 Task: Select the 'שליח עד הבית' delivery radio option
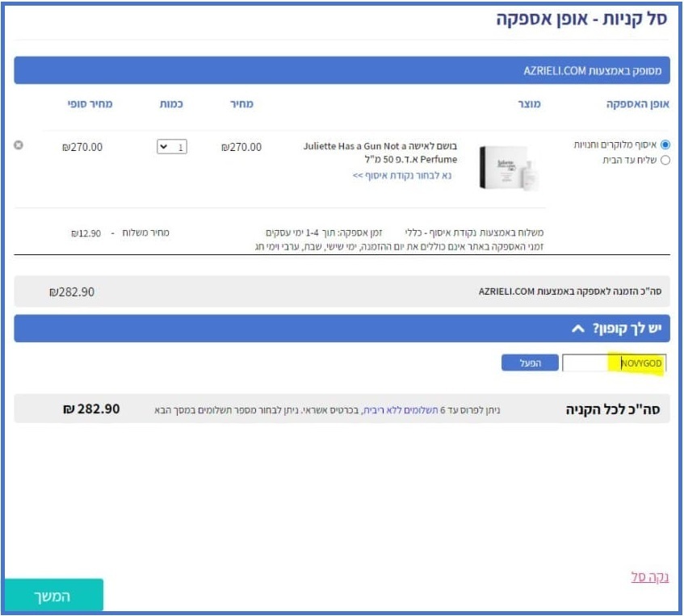point(665,160)
